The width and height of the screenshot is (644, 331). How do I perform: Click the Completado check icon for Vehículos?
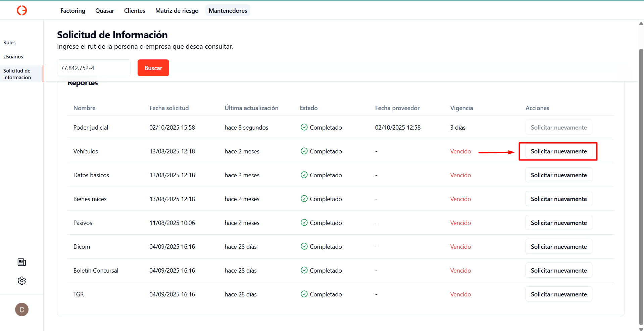[x=304, y=151]
